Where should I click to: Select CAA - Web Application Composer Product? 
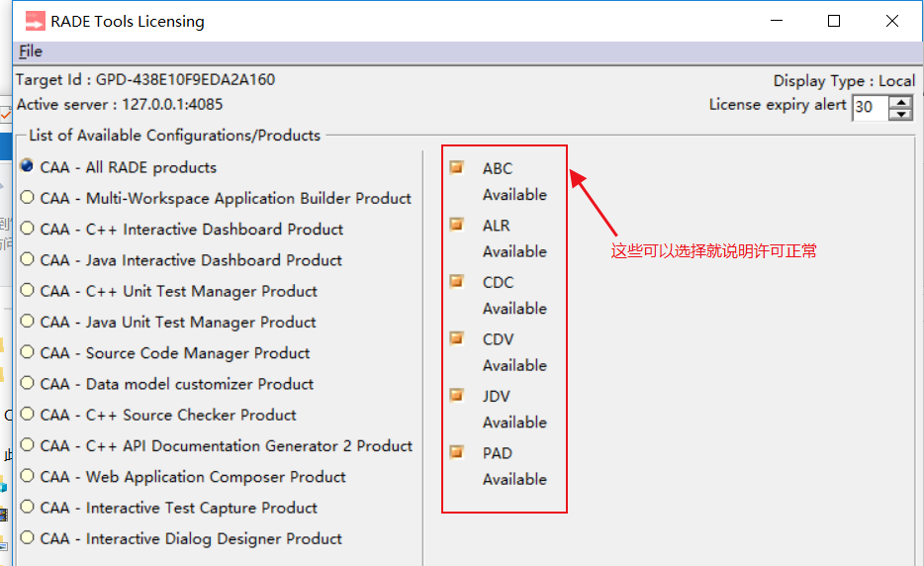[27, 476]
